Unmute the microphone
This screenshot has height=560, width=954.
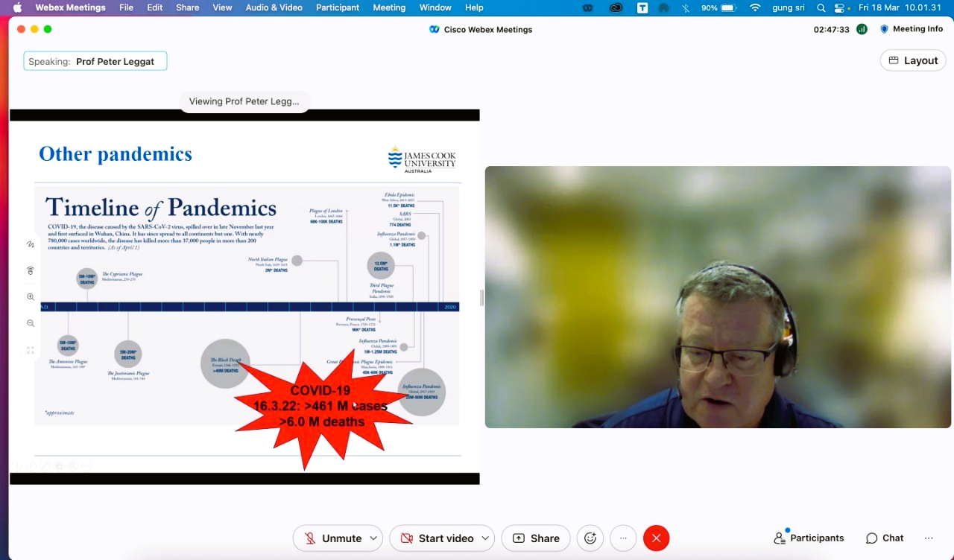point(332,538)
